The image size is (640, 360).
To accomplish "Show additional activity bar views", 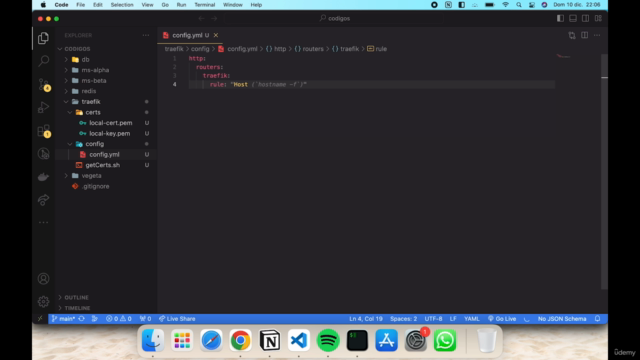I will [43, 222].
